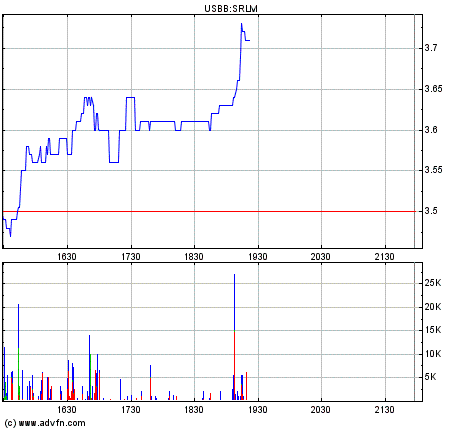Select the 3.5 price axis label
Viewport: 460px width, 430px height.
point(431,211)
